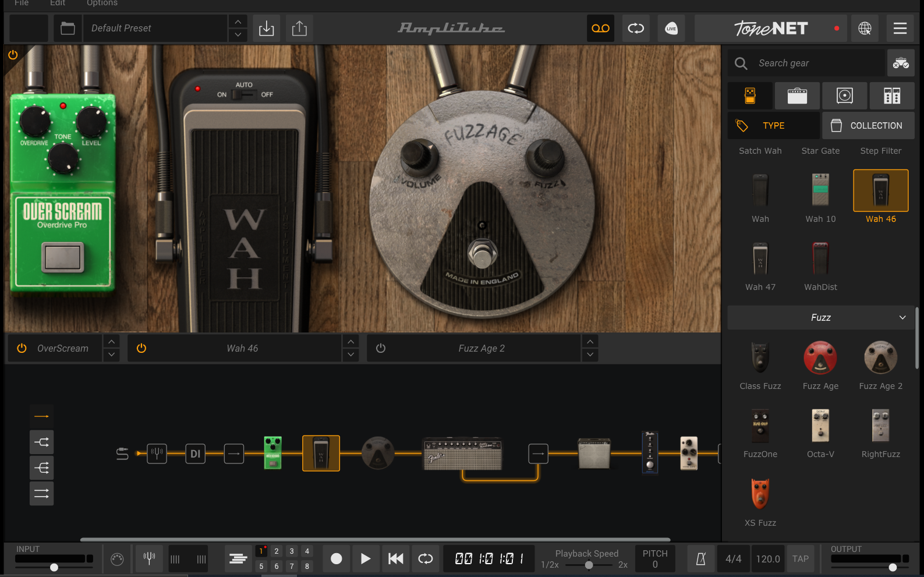The width and height of the screenshot is (924, 577).
Task: Open the ToneNET globe icon
Action: 865,28
